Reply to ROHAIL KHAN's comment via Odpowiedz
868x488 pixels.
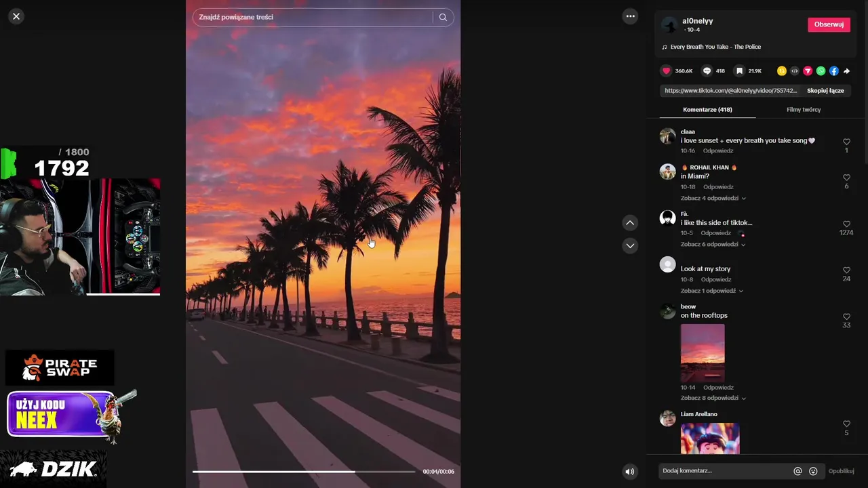click(x=718, y=187)
